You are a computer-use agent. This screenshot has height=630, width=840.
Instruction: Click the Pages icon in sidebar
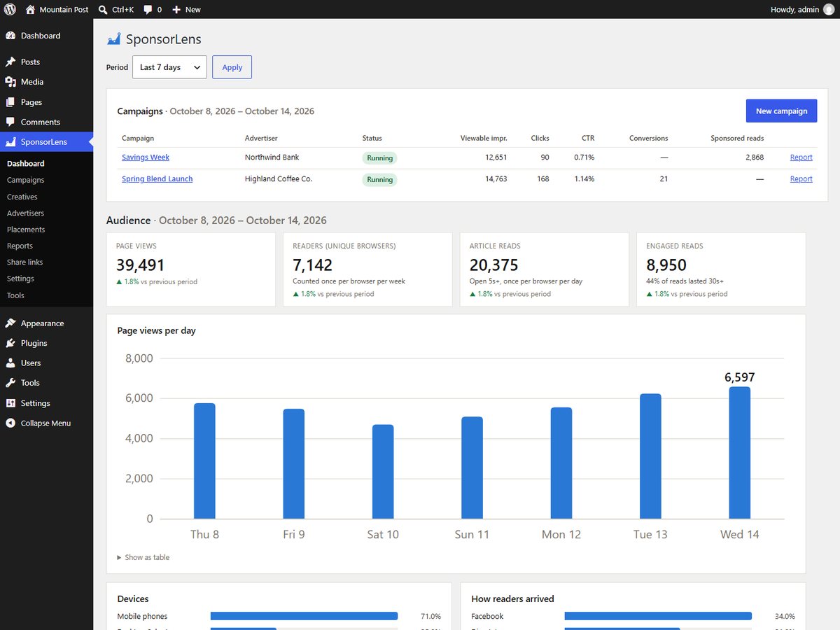point(10,102)
